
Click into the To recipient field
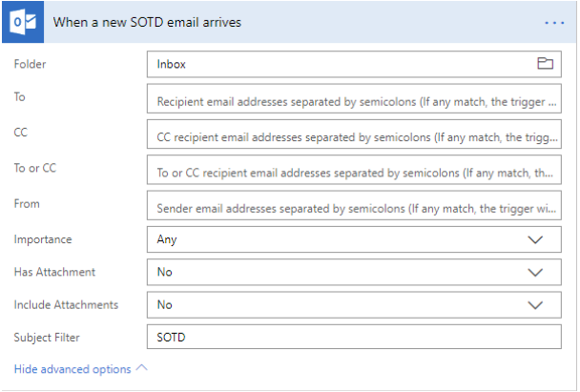click(x=354, y=99)
